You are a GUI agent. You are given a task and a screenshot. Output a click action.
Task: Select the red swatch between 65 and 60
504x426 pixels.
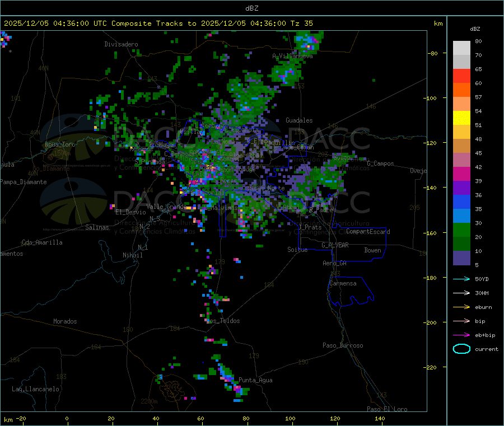[461, 76]
